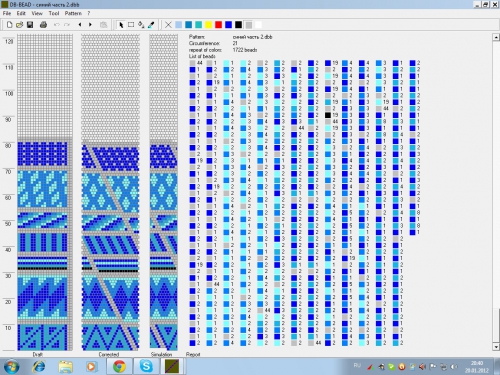The width and height of the screenshot is (500, 375).
Task: Open the Pattern menu
Action: coord(73,13)
